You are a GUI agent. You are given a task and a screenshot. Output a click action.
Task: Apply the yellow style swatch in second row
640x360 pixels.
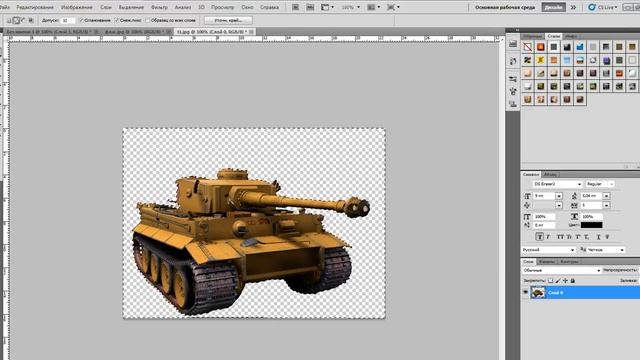540,60
